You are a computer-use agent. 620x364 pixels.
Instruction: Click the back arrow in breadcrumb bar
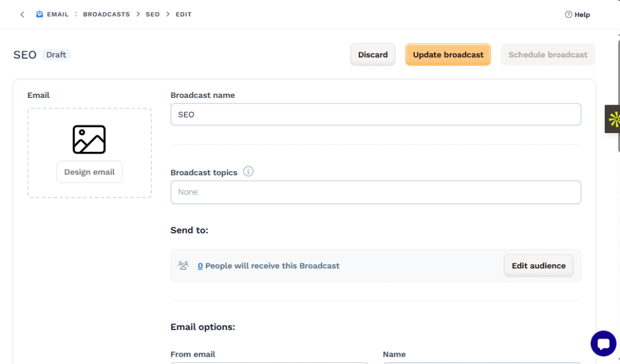click(x=22, y=15)
